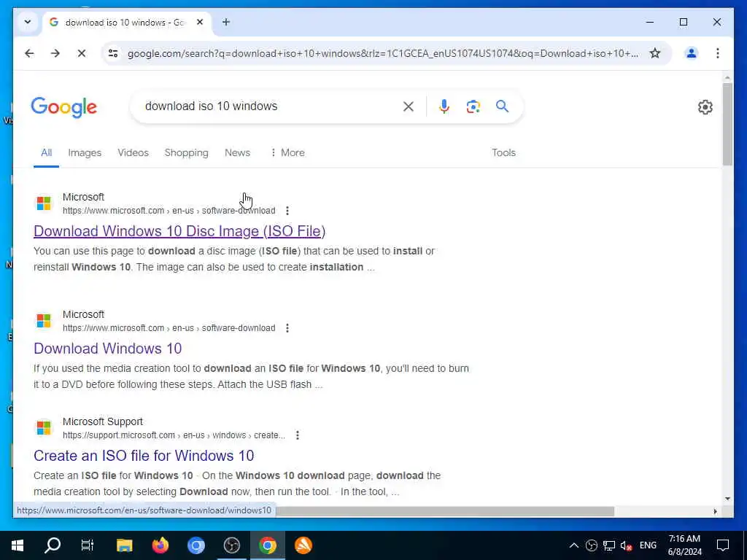Open the 'Download Windows 10' result link
Screen dimensions: 747x560
[x=108, y=348]
